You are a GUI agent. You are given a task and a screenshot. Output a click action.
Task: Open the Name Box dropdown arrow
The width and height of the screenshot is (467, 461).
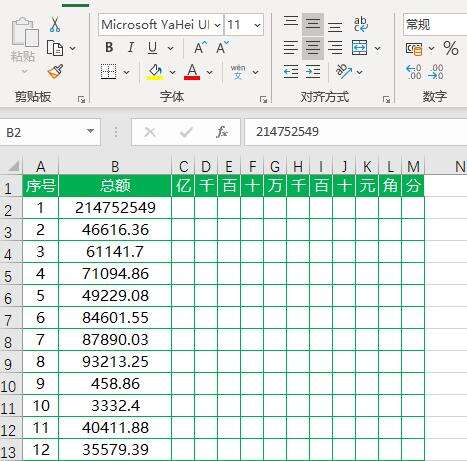(x=90, y=131)
